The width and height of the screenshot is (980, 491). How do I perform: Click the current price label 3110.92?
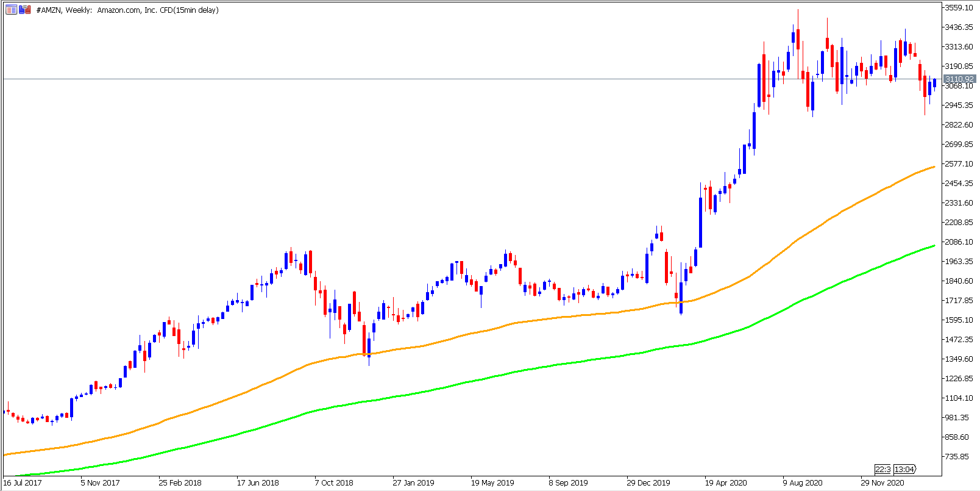click(x=959, y=79)
